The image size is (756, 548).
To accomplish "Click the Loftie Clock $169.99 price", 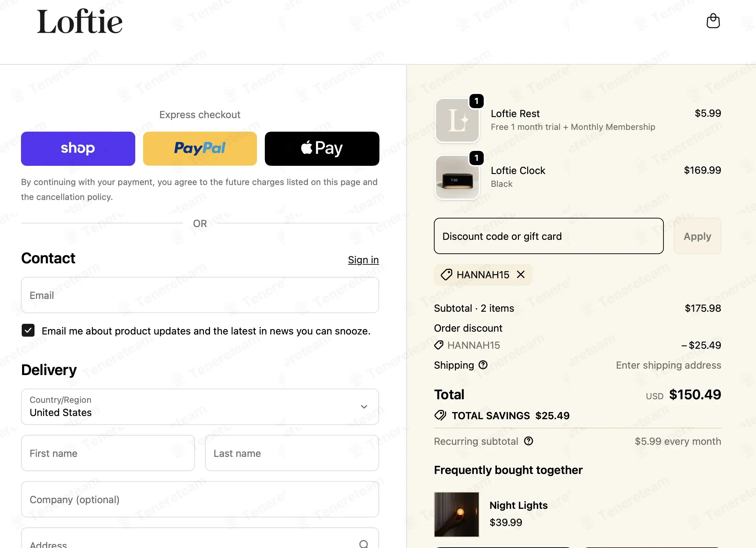I will [703, 170].
